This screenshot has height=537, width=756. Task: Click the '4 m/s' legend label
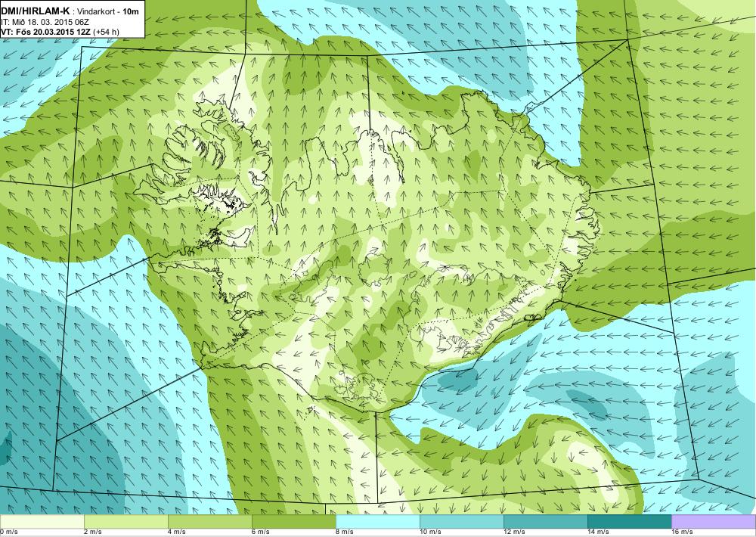pos(177,532)
